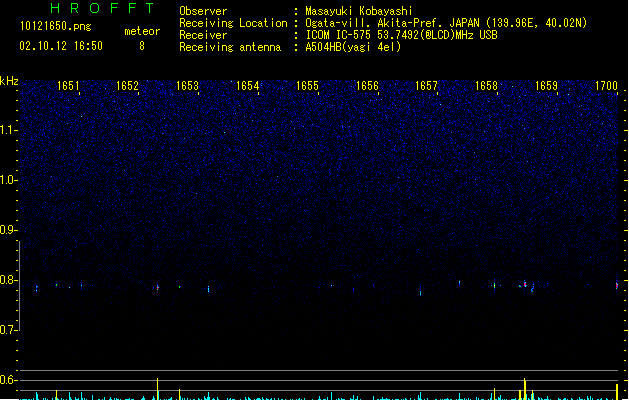This screenshot has height=400, width=629.
Task: Click the gray vertical frequency range bar at left
Action: point(20,286)
